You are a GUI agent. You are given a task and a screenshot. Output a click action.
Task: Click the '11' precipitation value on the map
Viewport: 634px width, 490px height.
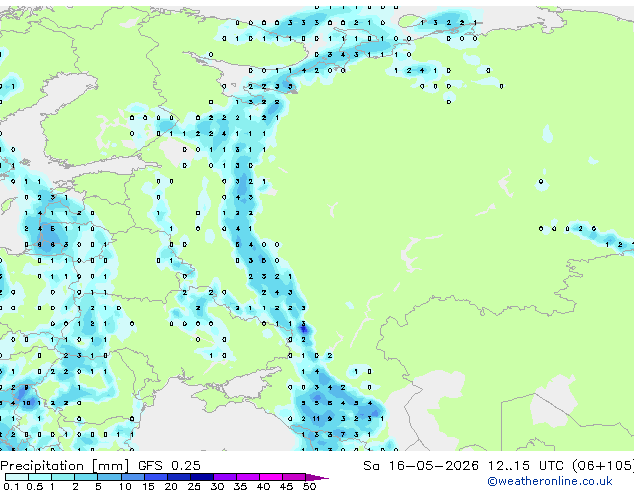[316, 419]
